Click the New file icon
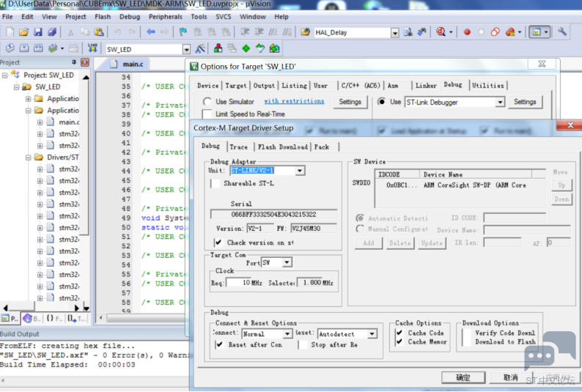This screenshot has height=392, width=582. point(10,32)
